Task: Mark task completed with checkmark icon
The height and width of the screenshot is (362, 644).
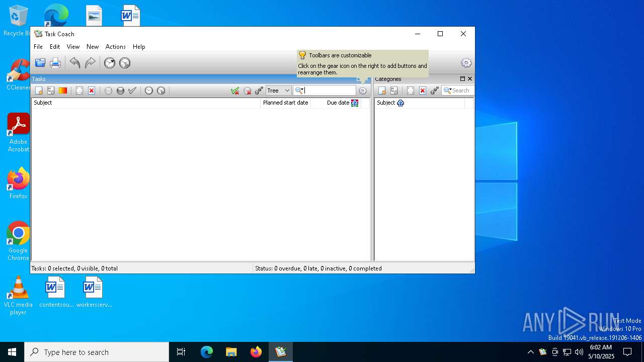Action: point(132,90)
